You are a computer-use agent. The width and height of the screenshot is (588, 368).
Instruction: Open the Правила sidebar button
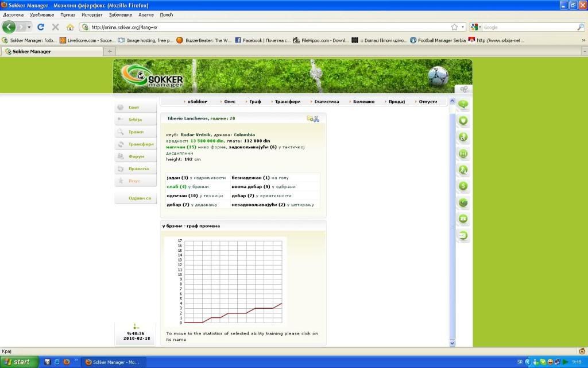pyautogui.click(x=136, y=168)
